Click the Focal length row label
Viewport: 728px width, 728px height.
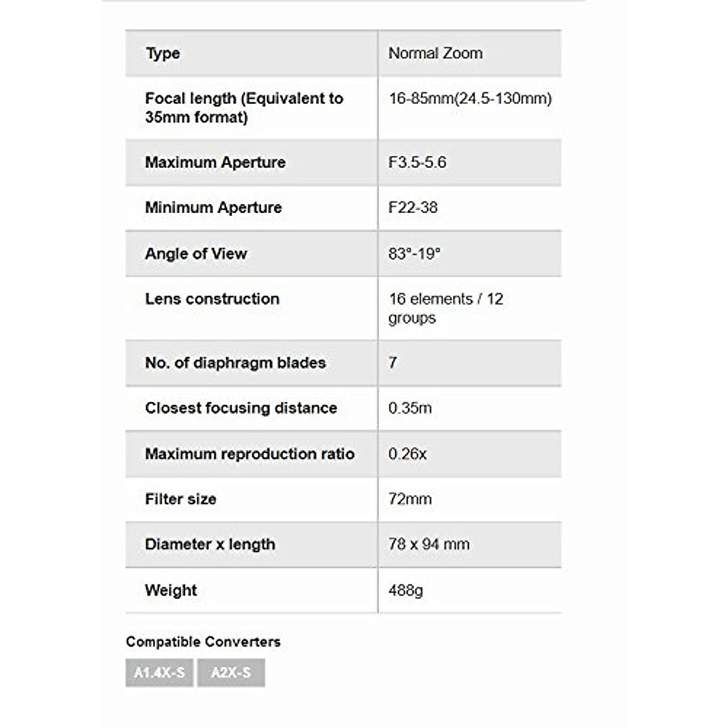244,107
